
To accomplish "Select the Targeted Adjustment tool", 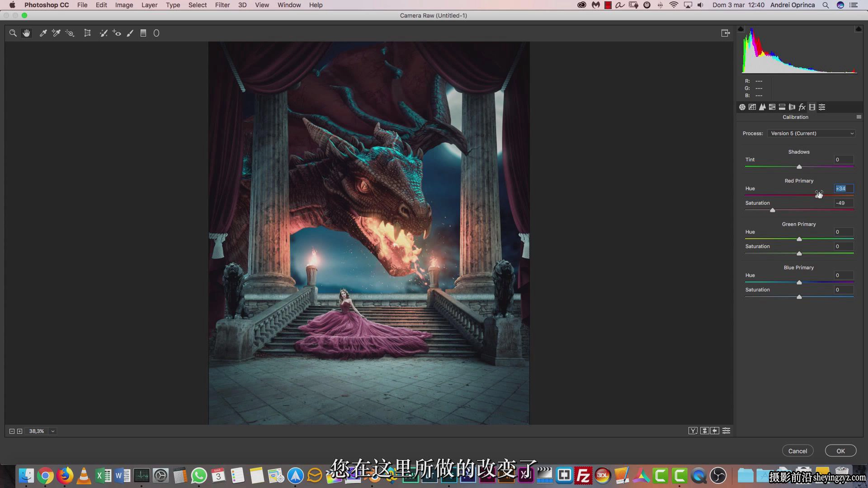I will (x=70, y=33).
